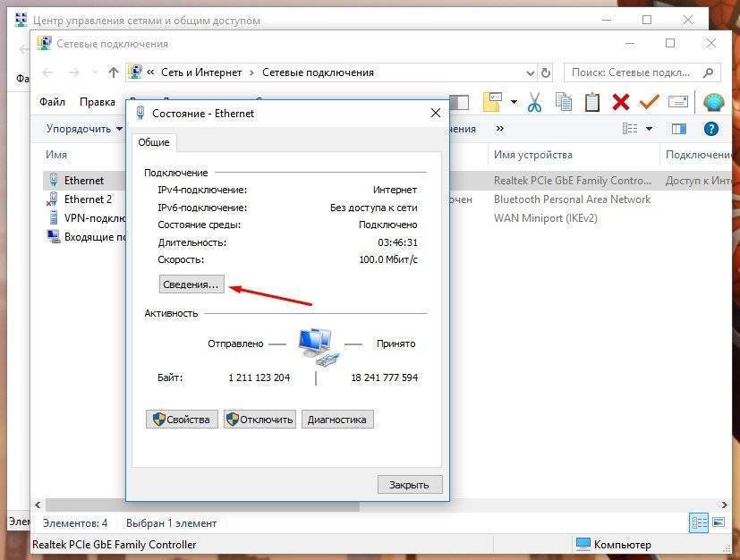This screenshot has width=740, height=560.
Task: Click the clipboard Paste icon
Action: [x=591, y=102]
